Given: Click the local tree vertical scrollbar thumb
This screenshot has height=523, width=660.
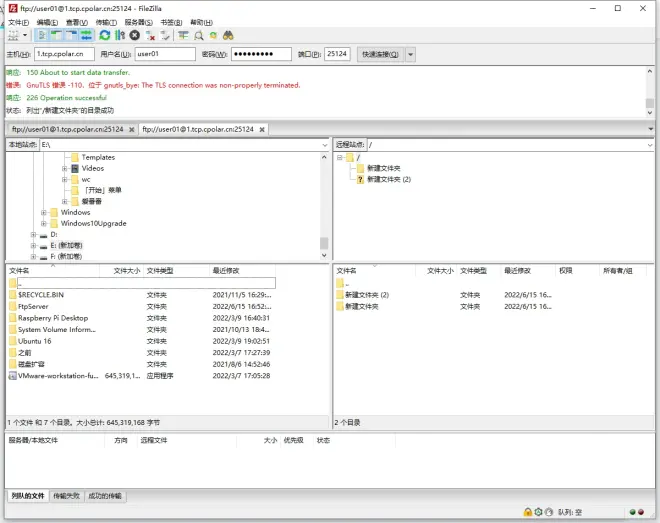Looking at the screenshot, I should (x=324, y=244).
